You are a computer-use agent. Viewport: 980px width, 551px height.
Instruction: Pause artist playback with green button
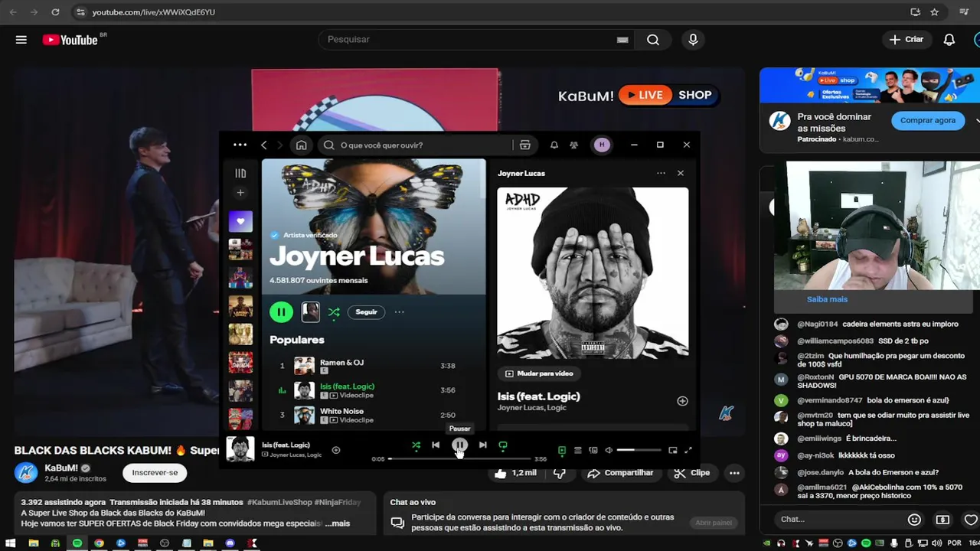point(281,311)
